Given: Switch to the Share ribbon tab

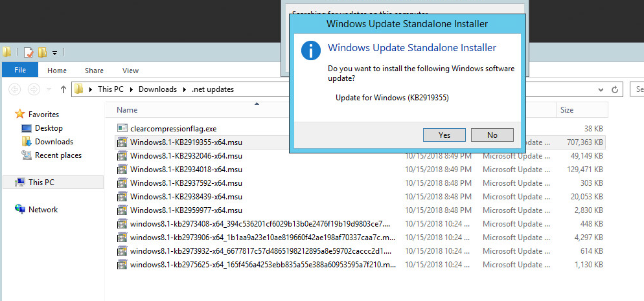Looking at the screenshot, I should tap(94, 71).
